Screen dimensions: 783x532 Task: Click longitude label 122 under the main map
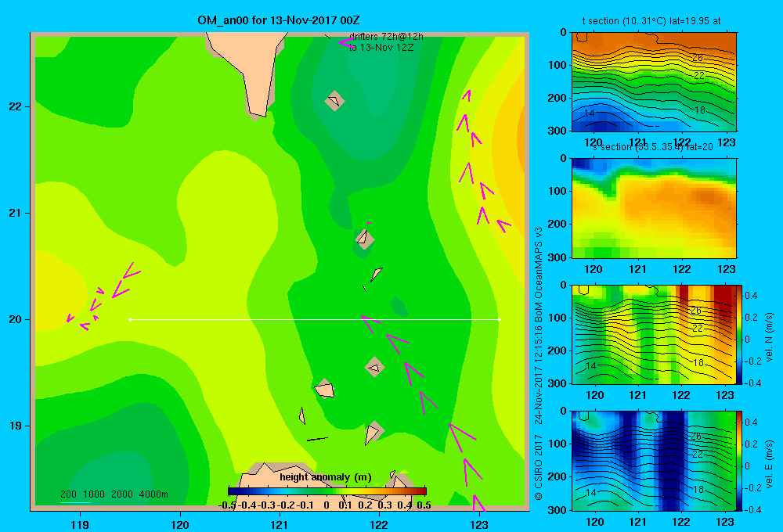point(379,524)
